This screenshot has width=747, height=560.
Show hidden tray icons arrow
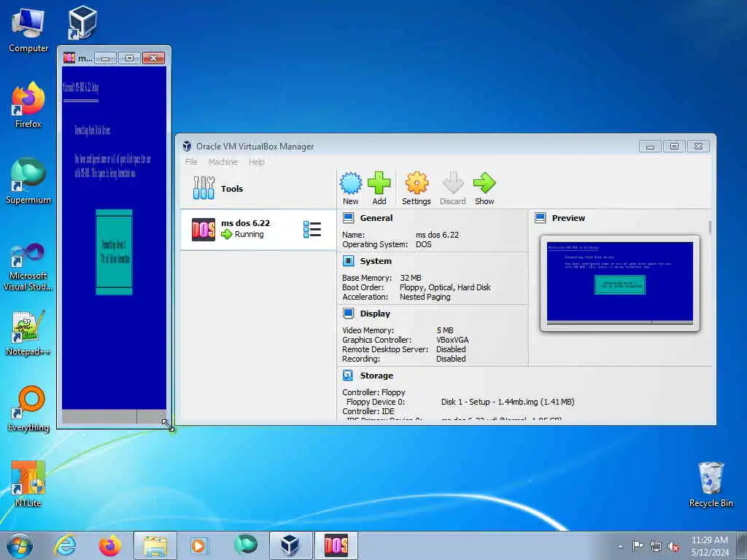[620, 546]
